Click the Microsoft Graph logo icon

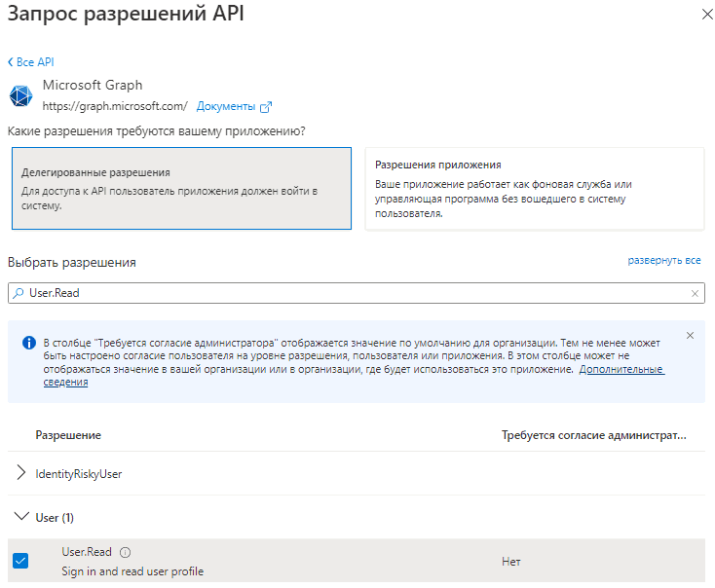click(x=21, y=95)
